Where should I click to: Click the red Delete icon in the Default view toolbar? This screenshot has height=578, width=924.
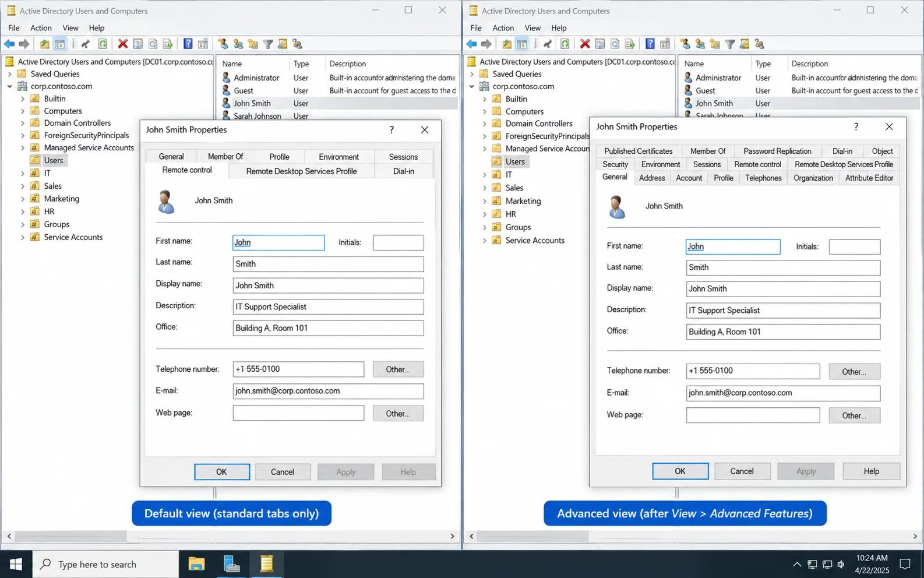click(122, 44)
